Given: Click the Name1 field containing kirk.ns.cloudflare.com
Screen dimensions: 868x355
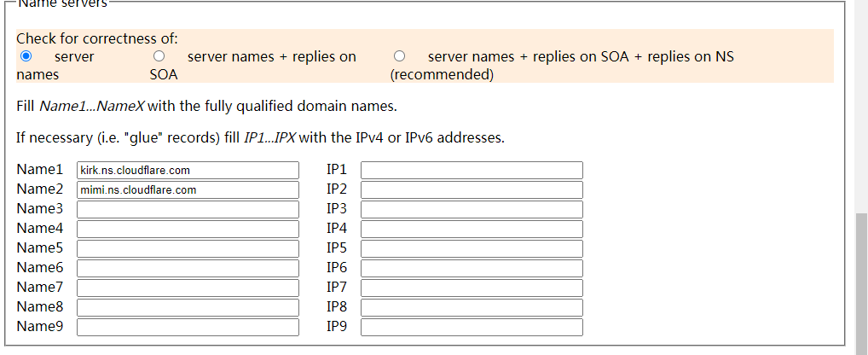Looking at the screenshot, I should click(188, 171).
